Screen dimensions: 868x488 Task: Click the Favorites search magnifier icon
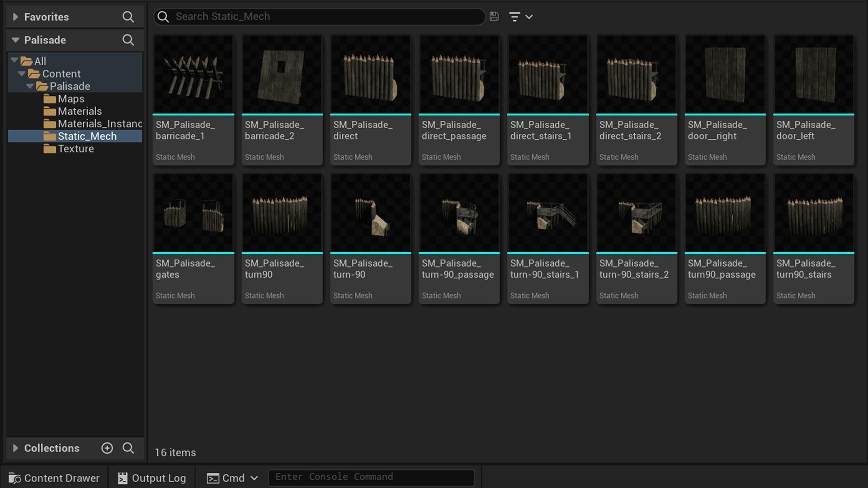(128, 17)
